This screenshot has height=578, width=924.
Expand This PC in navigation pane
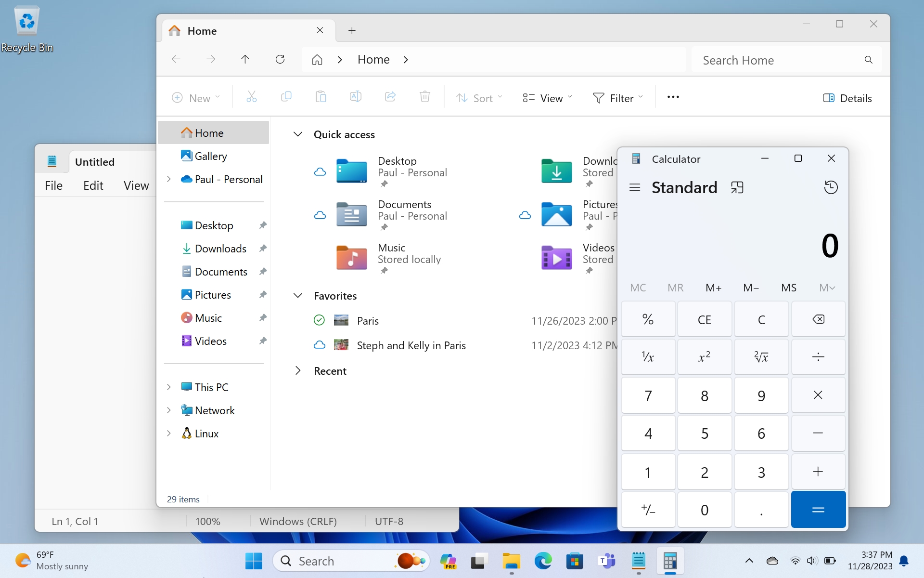(169, 387)
